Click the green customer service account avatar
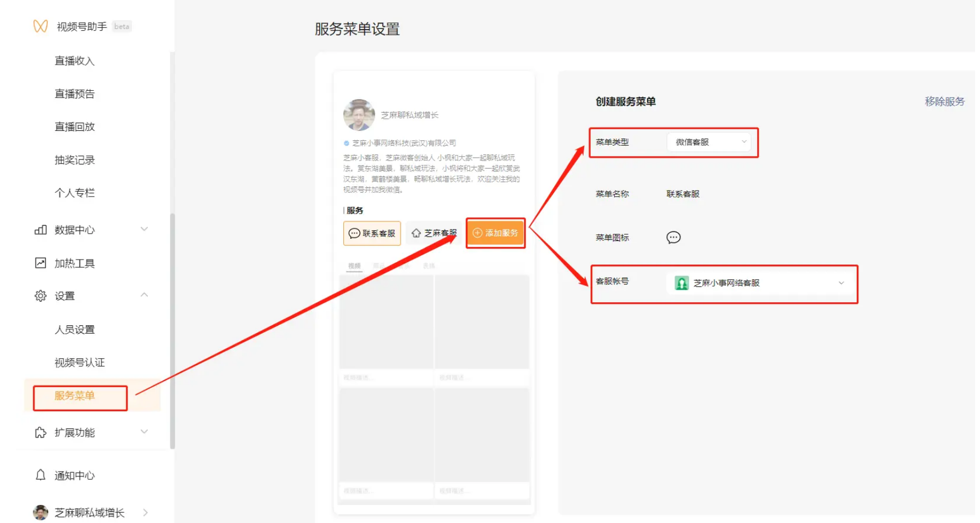This screenshot has width=980, height=523. click(682, 283)
